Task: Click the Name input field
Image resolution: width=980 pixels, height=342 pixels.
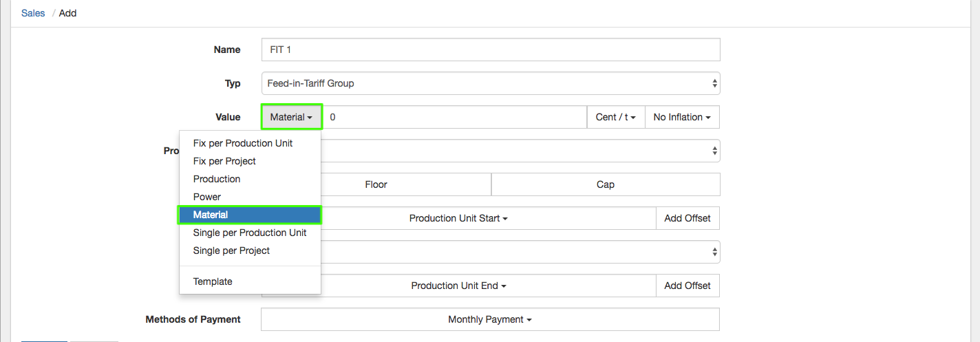Action: tap(490, 50)
